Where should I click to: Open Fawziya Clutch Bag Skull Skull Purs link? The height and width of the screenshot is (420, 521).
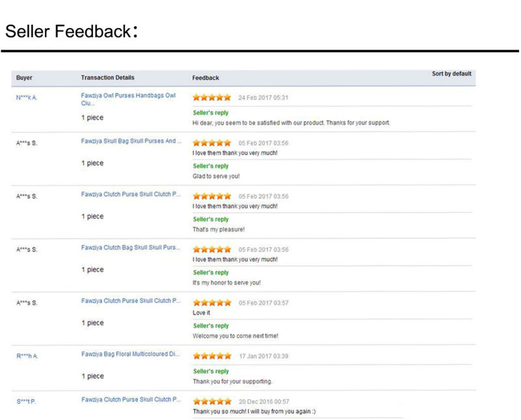point(131,247)
